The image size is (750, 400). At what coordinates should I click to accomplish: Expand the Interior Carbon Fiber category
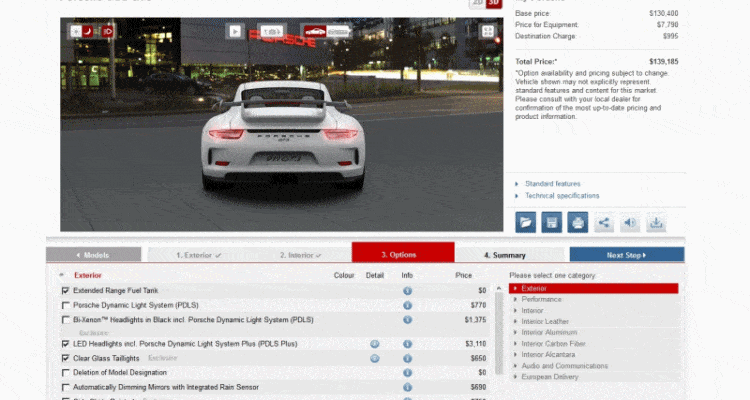coord(594,344)
